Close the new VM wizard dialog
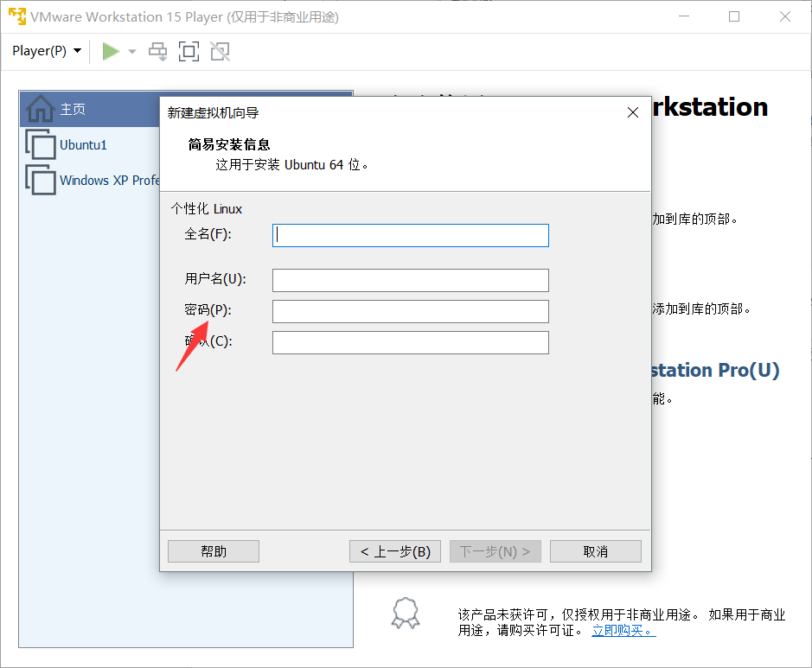 [633, 112]
